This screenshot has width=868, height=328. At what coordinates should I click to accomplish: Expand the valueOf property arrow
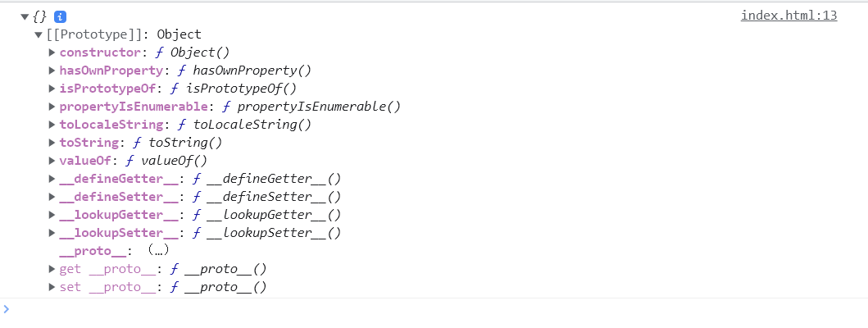(x=52, y=161)
